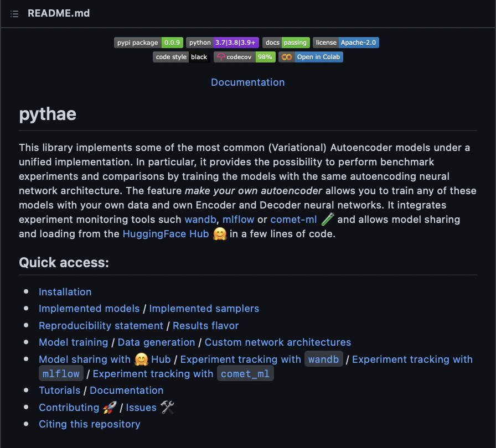Open Results flavor link
Image resolution: width=496 pixels, height=448 pixels.
(205, 326)
